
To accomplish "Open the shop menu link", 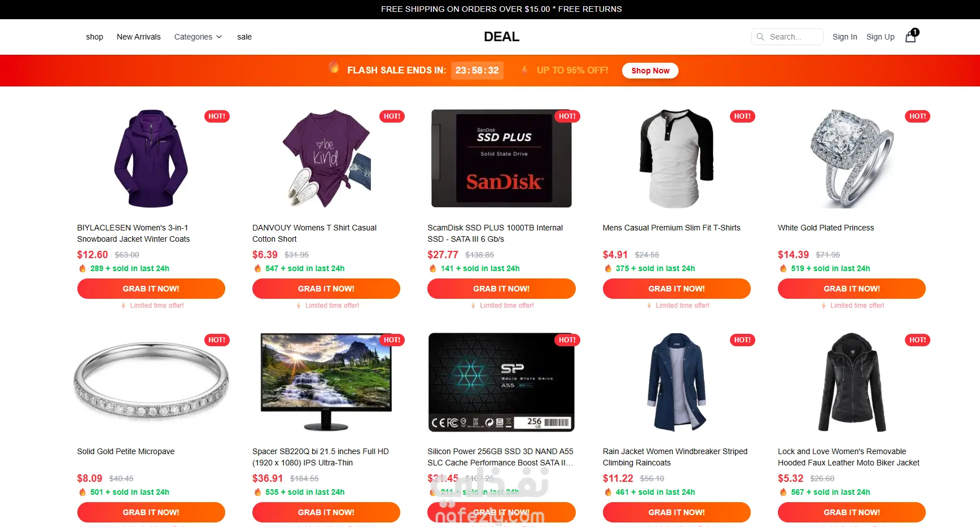I will click(x=94, y=37).
